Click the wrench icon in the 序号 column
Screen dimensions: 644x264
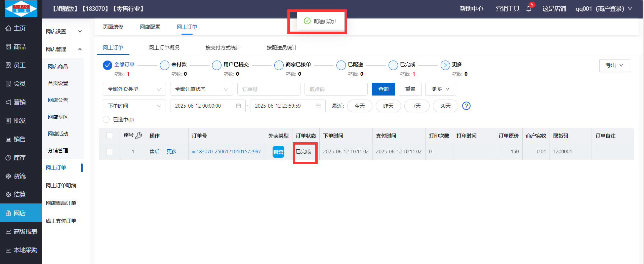click(138, 136)
